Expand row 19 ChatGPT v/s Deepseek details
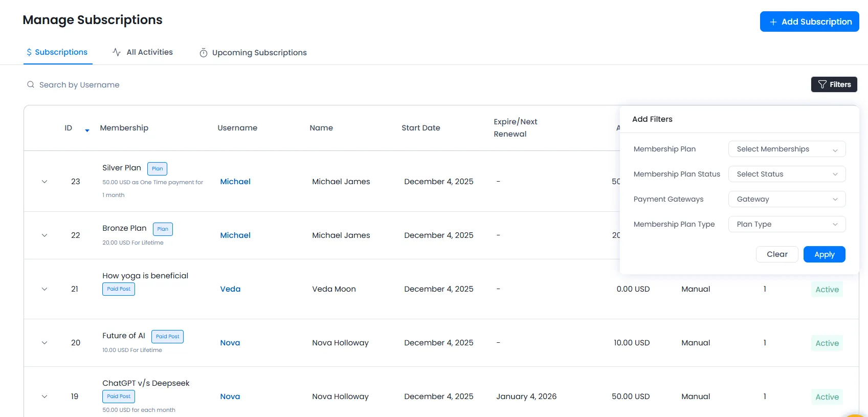Screen dimensions: 868x417 44,397
